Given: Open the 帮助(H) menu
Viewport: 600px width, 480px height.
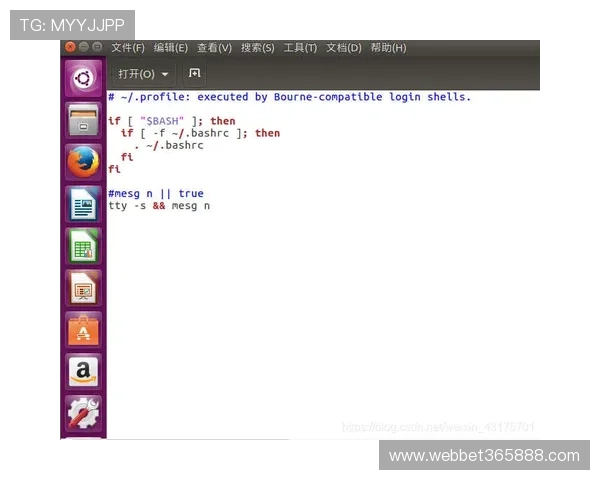Looking at the screenshot, I should click(388, 47).
